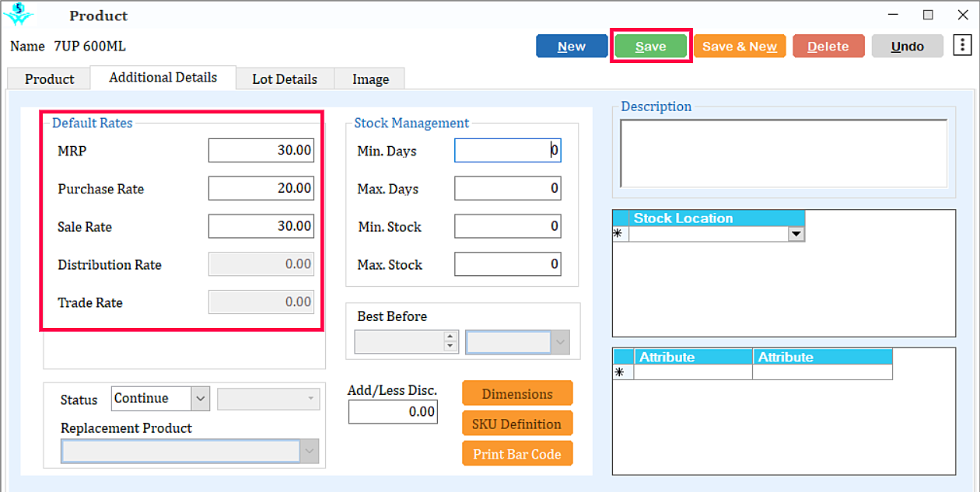Delete the product with Delete button

click(828, 47)
